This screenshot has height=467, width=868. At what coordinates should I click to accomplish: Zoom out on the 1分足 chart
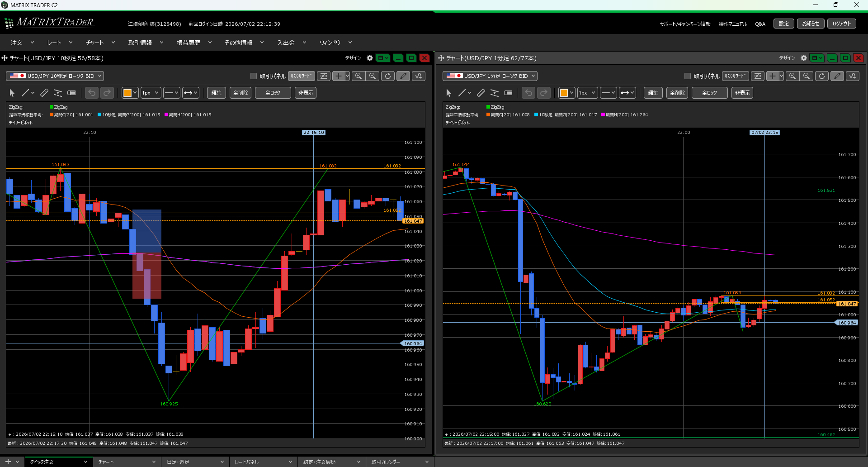pos(807,76)
